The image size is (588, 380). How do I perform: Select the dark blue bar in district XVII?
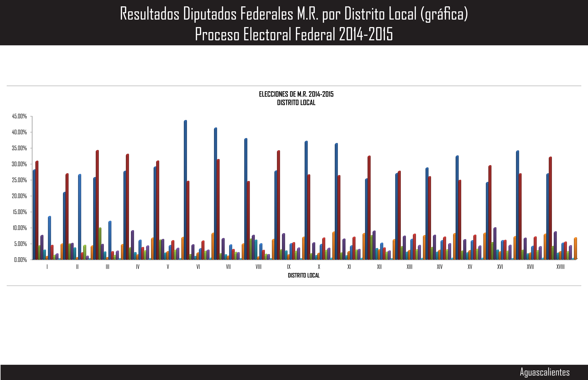pos(517,205)
